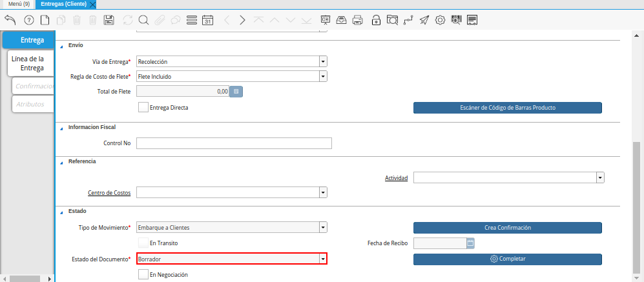Click the refresh arrows icon
Screen dimensions: 644x282
point(128,20)
